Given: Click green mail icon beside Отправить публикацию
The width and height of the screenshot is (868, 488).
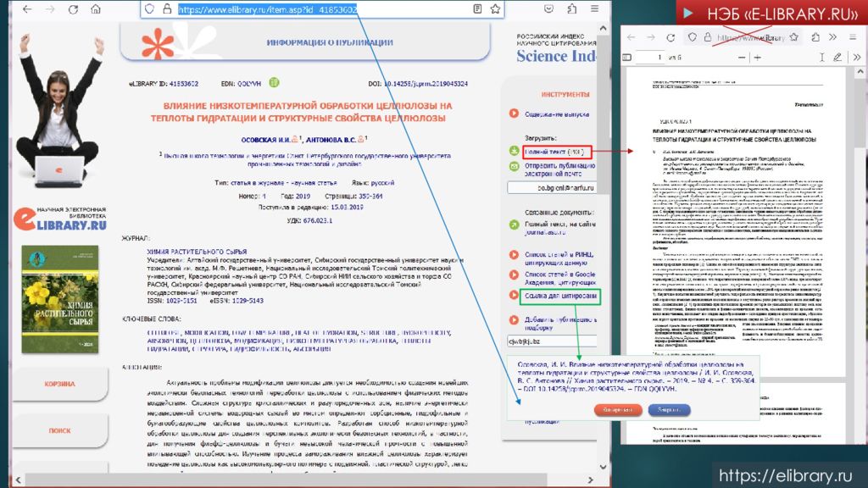Looking at the screenshot, I should [x=514, y=166].
